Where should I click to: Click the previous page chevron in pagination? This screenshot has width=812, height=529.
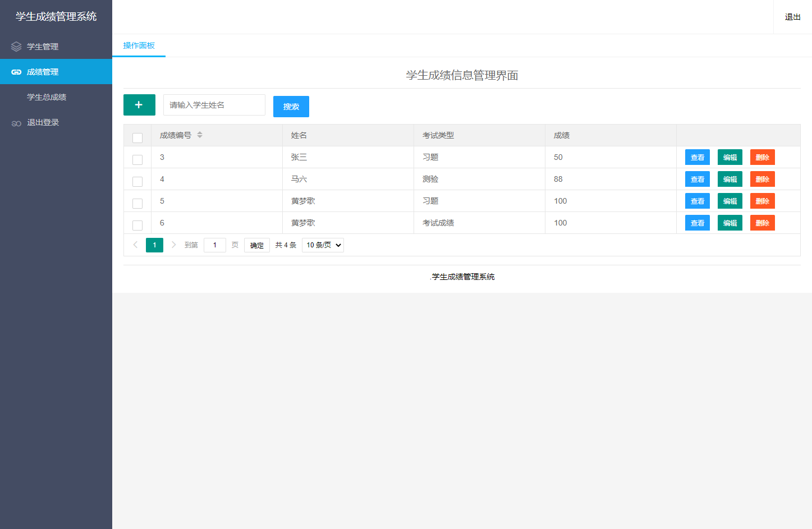pos(135,245)
